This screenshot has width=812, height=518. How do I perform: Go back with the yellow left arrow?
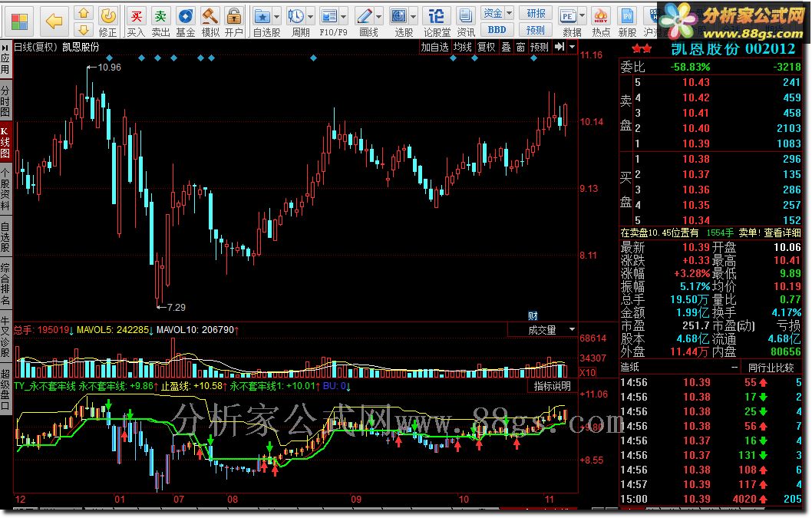(53, 21)
